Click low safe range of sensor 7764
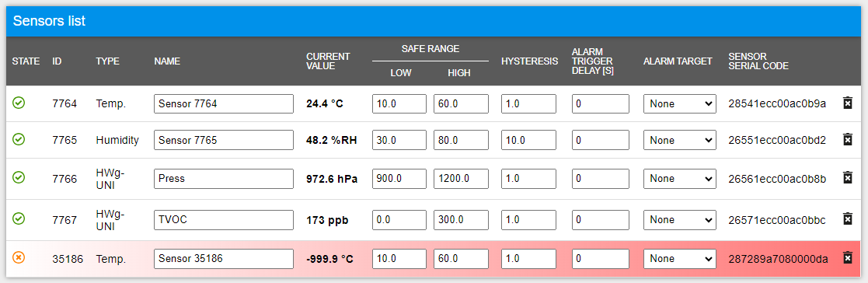 click(x=399, y=103)
